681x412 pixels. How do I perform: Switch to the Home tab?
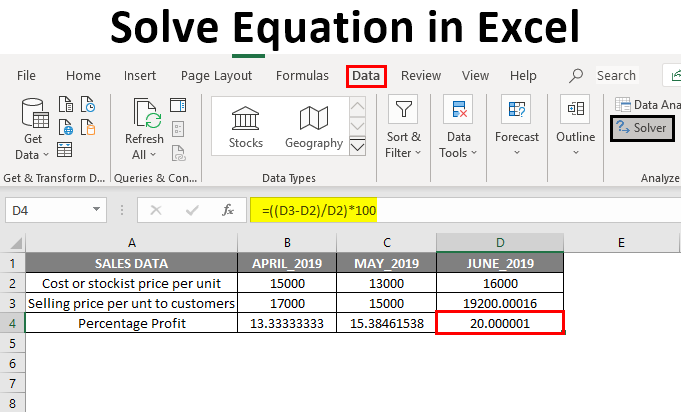(x=83, y=76)
